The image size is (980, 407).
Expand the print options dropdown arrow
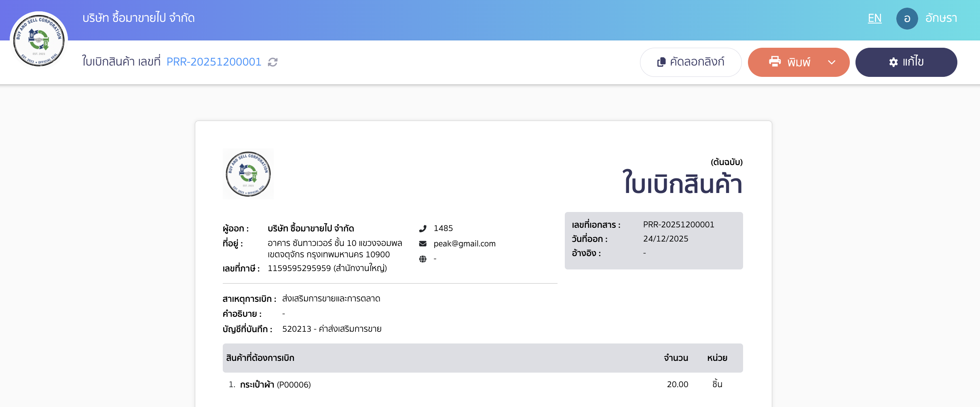(x=832, y=62)
